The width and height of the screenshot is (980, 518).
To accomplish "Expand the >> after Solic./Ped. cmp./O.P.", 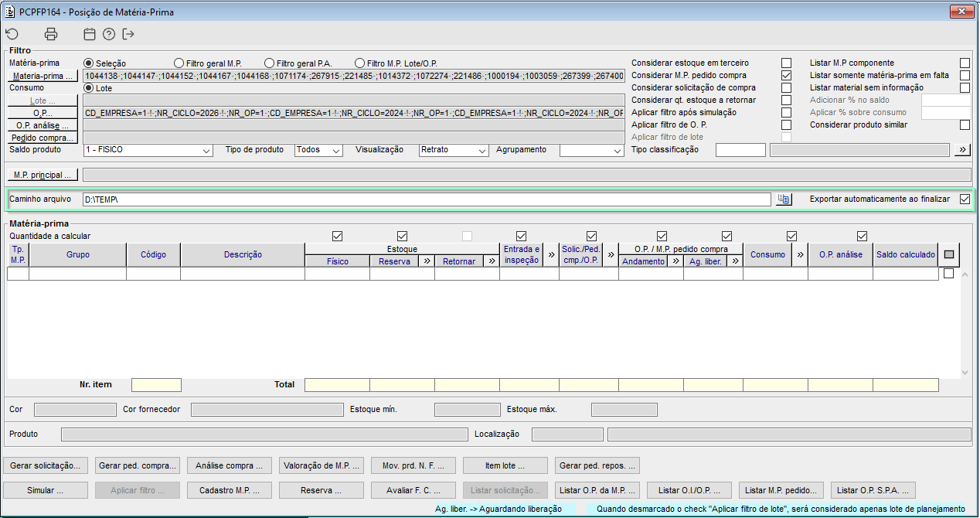I will (x=611, y=254).
